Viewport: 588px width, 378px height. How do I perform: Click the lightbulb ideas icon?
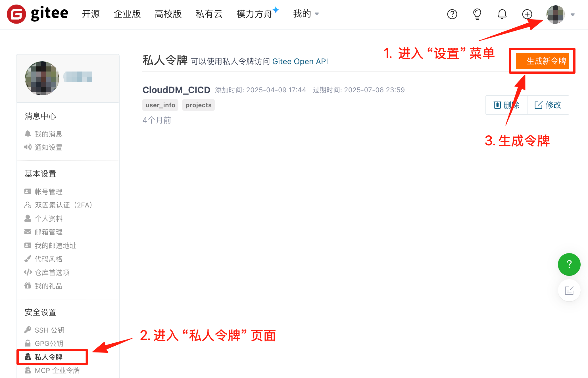point(477,14)
